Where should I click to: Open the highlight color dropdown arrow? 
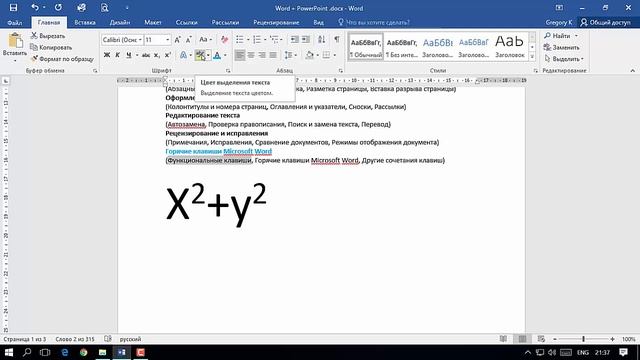(208, 55)
